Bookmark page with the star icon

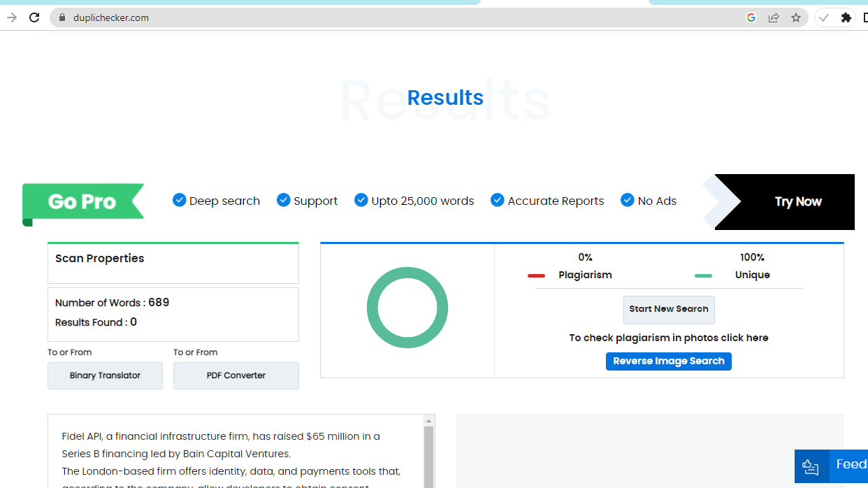pyautogui.click(x=796, y=17)
